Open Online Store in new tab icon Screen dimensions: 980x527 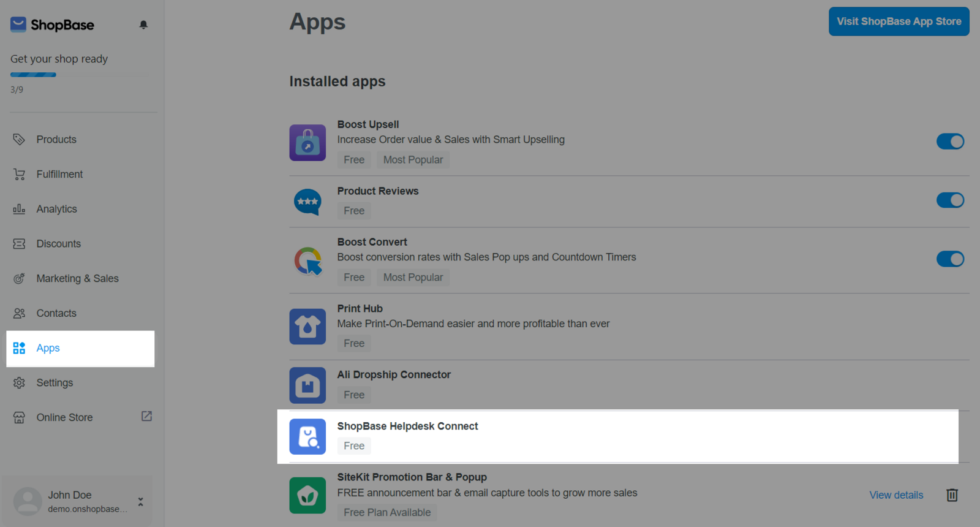(x=146, y=416)
